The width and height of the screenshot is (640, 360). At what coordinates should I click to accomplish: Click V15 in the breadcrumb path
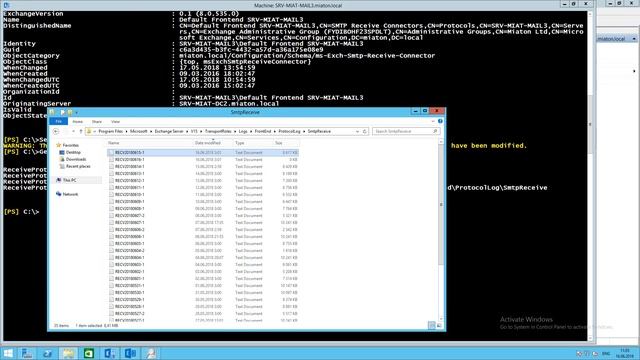(x=194, y=131)
